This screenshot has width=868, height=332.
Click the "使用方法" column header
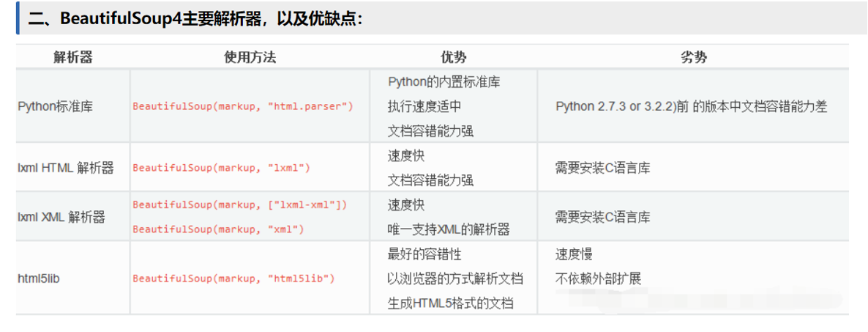(x=250, y=58)
